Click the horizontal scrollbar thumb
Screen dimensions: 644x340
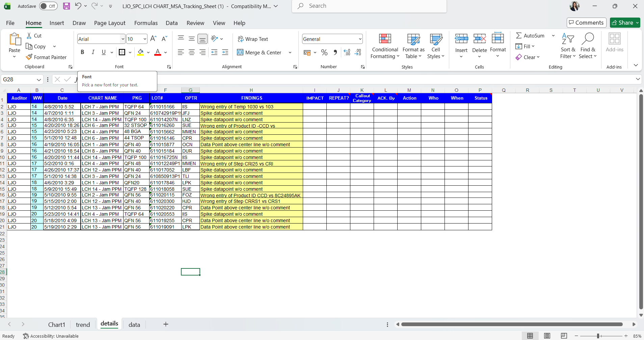pyautogui.click(x=512, y=324)
